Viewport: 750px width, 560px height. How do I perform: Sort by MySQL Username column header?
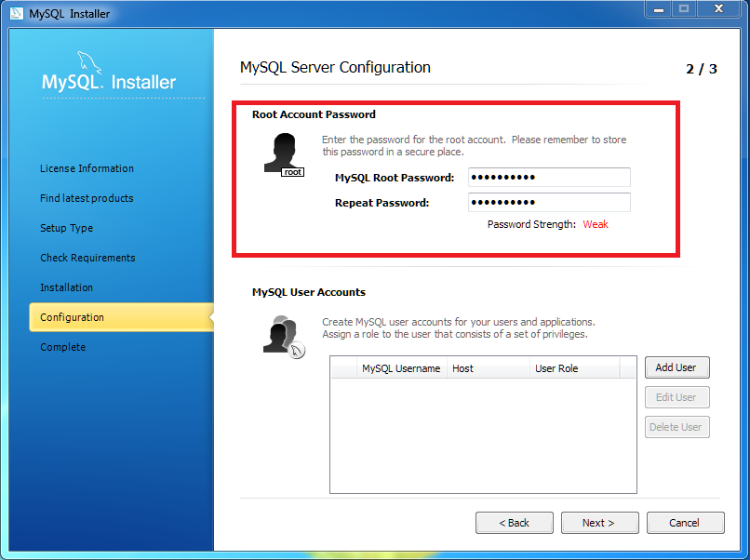[x=401, y=368]
